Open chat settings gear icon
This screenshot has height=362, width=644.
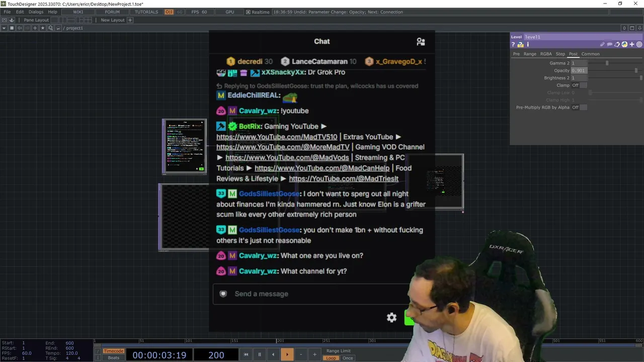391,317
